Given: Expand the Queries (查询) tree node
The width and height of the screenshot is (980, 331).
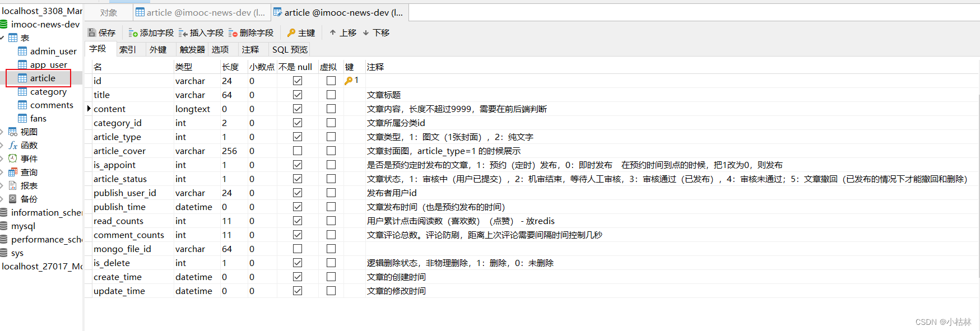Looking at the screenshot, I should (x=2, y=172).
